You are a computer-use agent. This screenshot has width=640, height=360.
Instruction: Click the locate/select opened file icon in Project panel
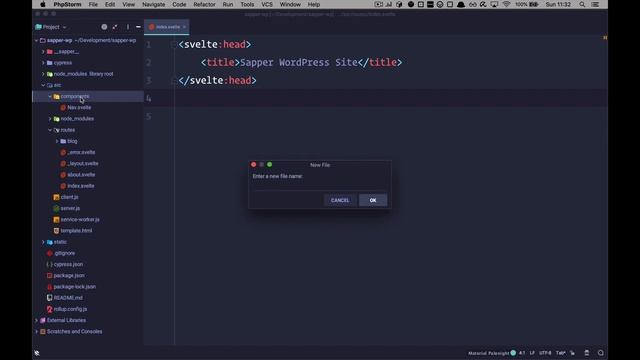[x=104, y=27]
